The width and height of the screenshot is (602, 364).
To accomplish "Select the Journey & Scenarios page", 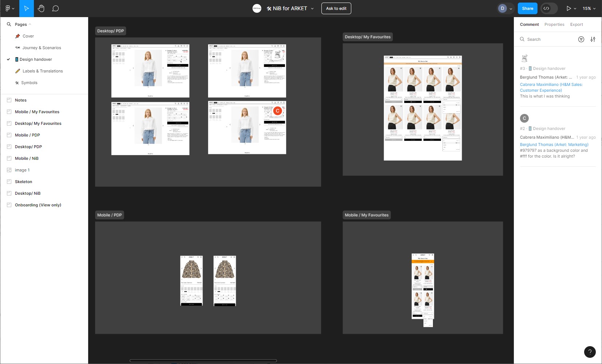I will pos(42,48).
